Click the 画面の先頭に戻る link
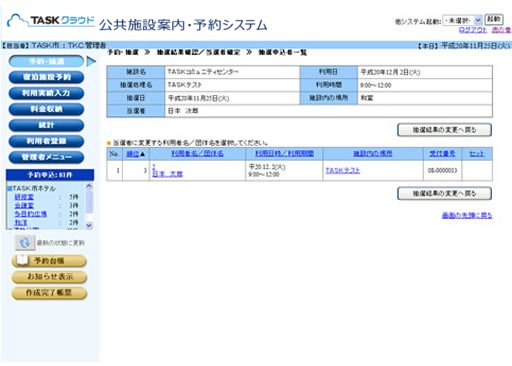 (467, 216)
